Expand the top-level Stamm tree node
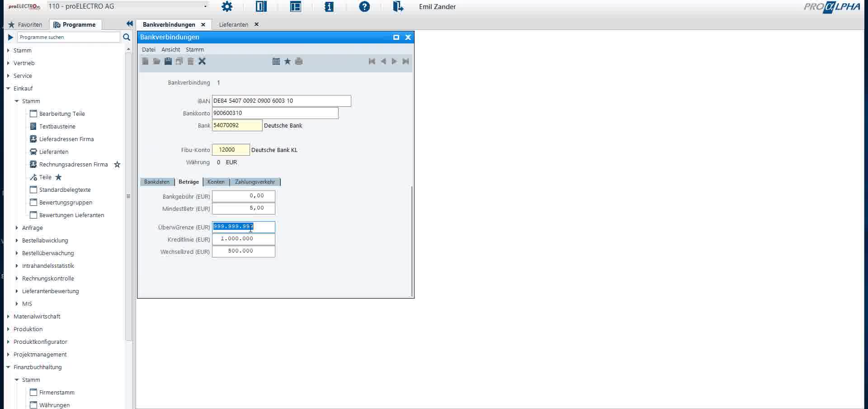Image resolution: width=868 pixels, height=409 pixels. (x=8, y=50)
